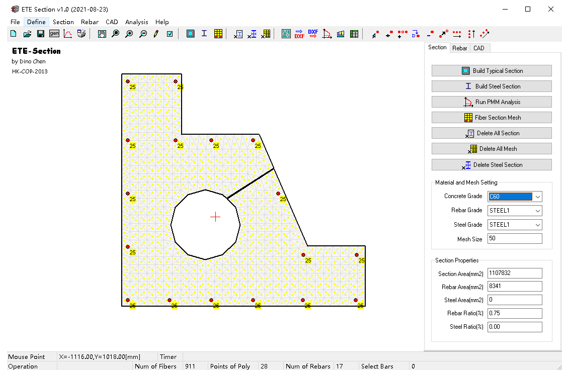The width and height of the screenshot is (574, 380).
Task: Click the horizontal red dots arrow rebar icon
Action: [x=457, y=34]
